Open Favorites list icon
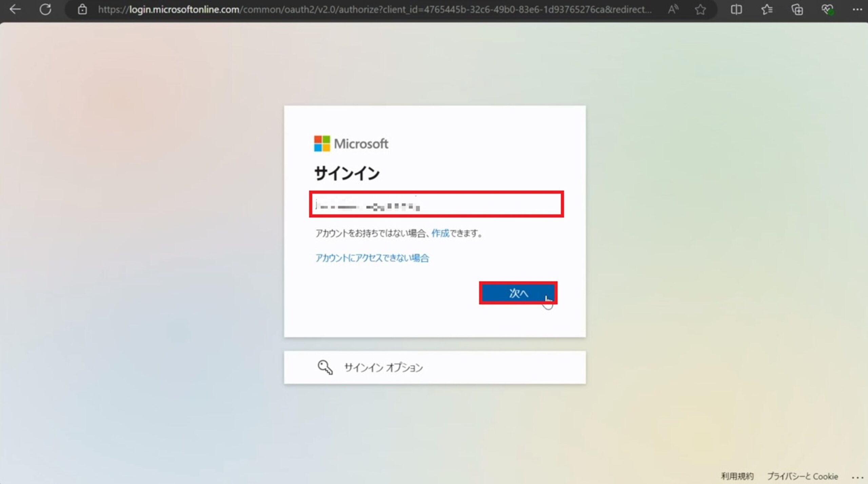868x484 pixels. pyautogui.click(x=767, y=9)
